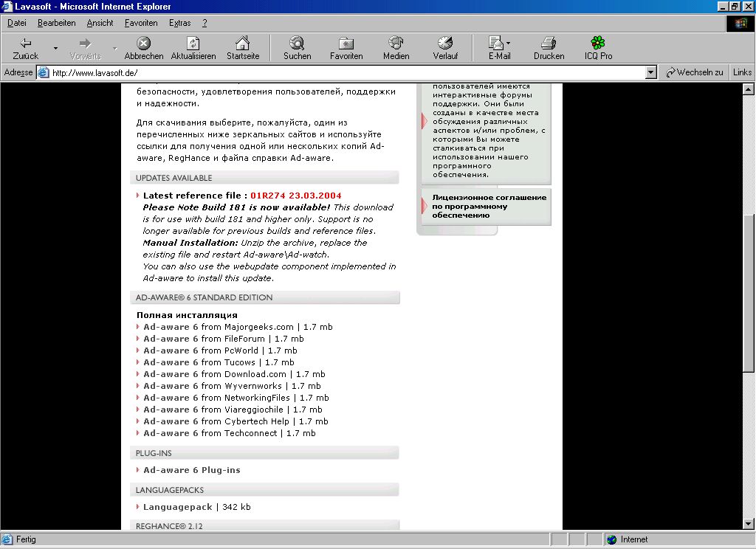The height and width of the screenshot is (549, 756).
Task: Download Ad-aware 6 from Download.com
Action: pos(234,374)
